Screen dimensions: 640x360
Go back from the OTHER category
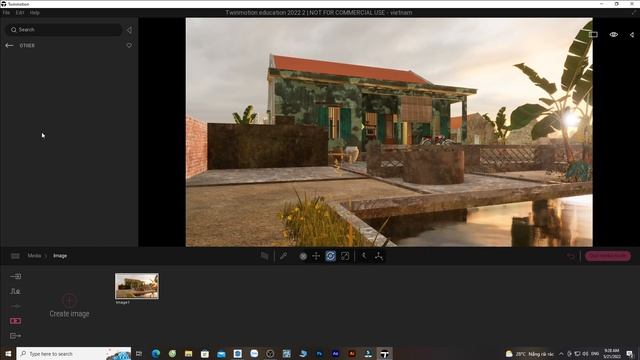coord(9,46)
